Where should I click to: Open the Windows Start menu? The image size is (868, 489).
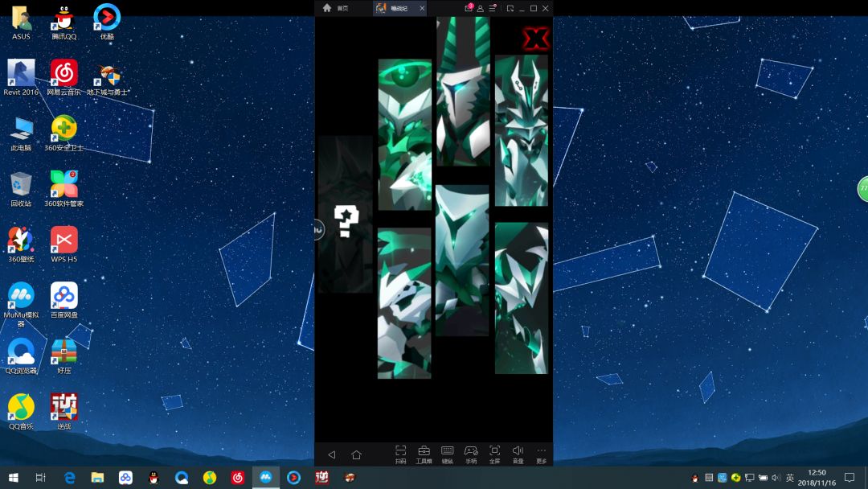[14, 478]
